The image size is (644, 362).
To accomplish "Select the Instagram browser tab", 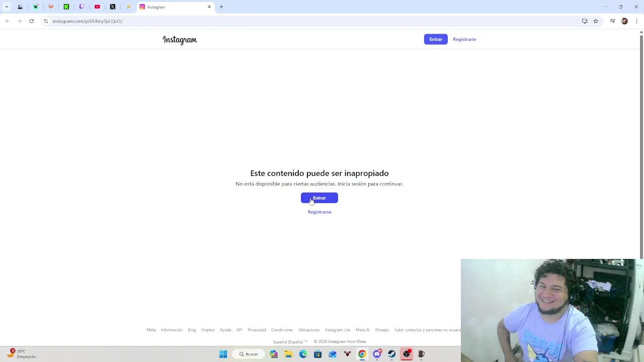I will 176,7.
